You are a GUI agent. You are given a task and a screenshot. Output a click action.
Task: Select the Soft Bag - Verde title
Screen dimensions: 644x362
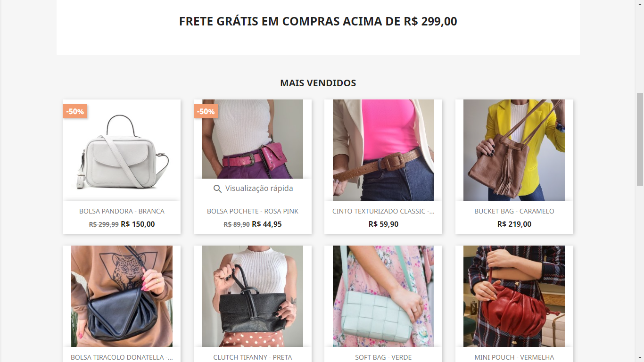point(383,357)
